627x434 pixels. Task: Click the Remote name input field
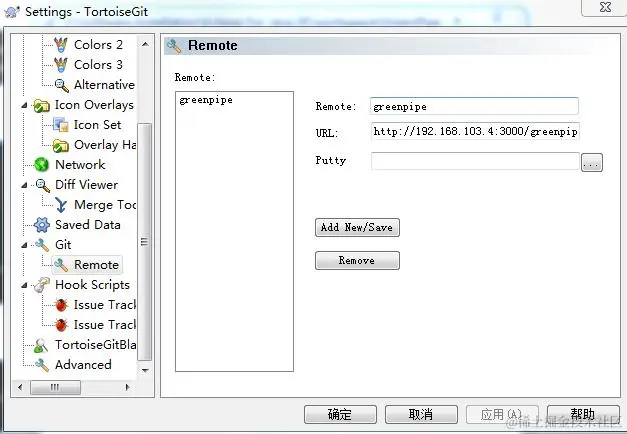point(474,106)
